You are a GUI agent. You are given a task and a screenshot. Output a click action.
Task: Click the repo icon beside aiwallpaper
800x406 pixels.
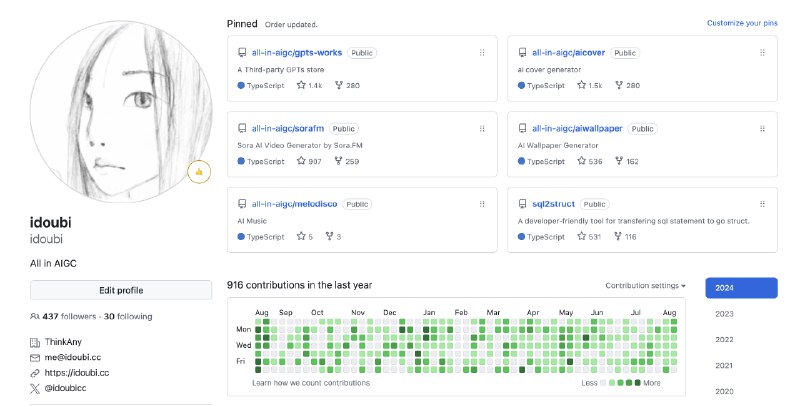pos(522,129)
